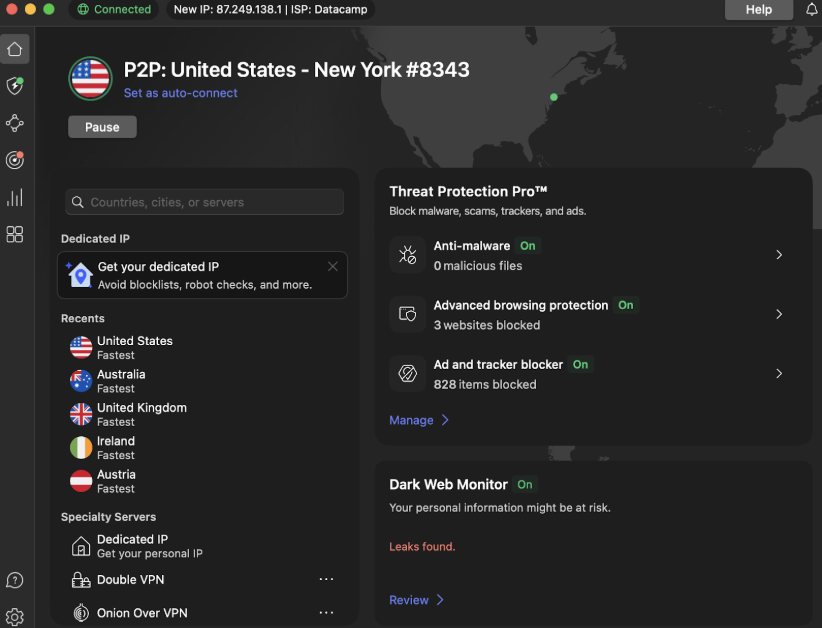Click the P2P New York #8343 server title
Image resolution: width=822 pixels, height=628 pixels.
[297, 70]
